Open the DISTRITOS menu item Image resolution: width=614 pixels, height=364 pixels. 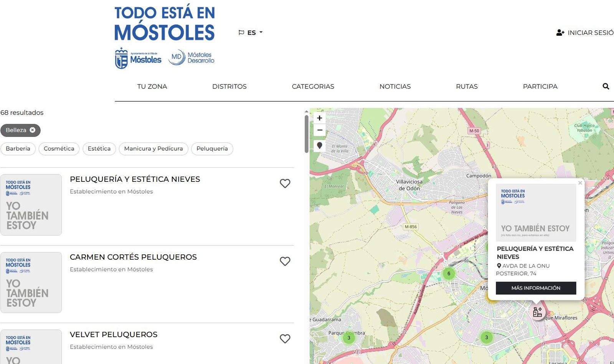point(229,87)
